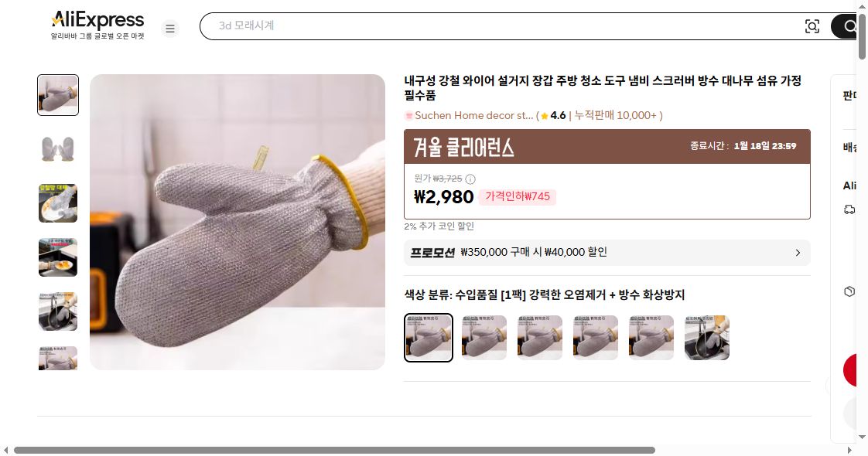Click the package box icon in side panel
Image resolution: width=868 pixels, height=456 pixels.
coord(849,291)
